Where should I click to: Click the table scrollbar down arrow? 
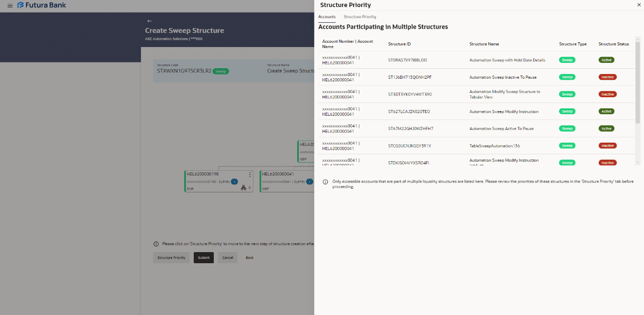(638, 163)
